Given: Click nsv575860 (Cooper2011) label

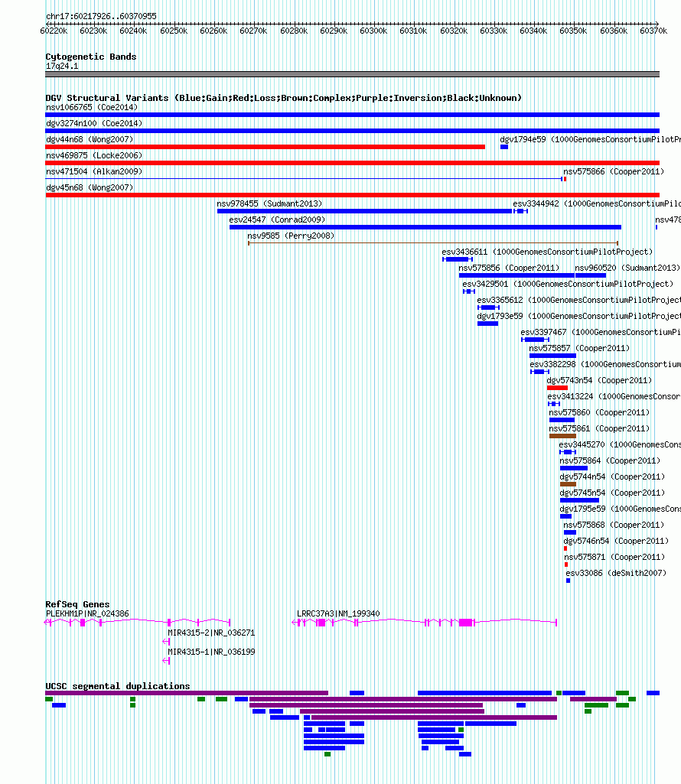Looking at the screenshot, I should click(x=599, y=412).
